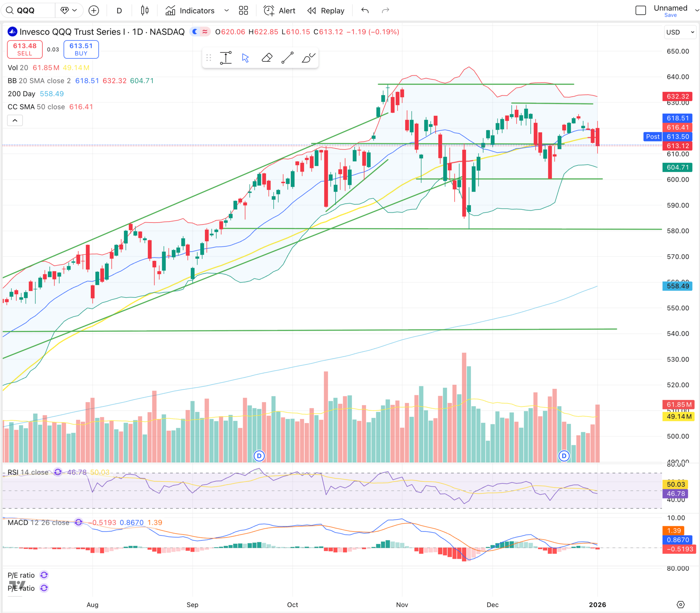Image resolution: width=700 pixels, height=613 pixels.
Task: Select the trend line drawing tool
Action: pos(287,58)
